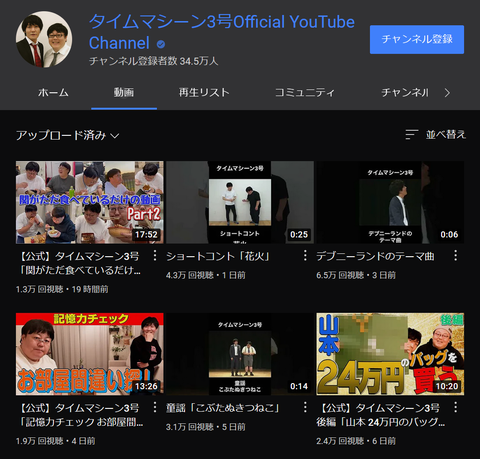
Task: Open 記憶力チェック お部屋間違い探し thumbnail
Action: coord(90,354)
